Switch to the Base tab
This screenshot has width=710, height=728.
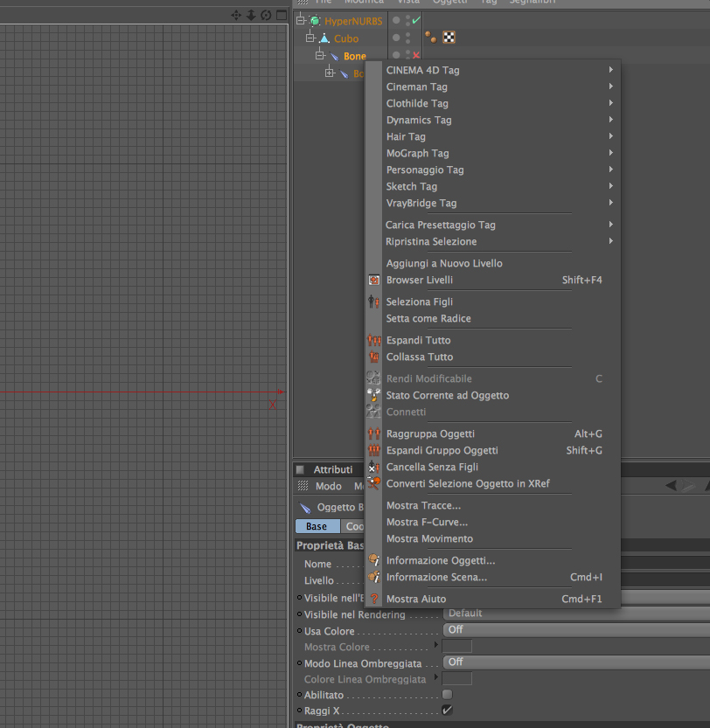[317, 526]
